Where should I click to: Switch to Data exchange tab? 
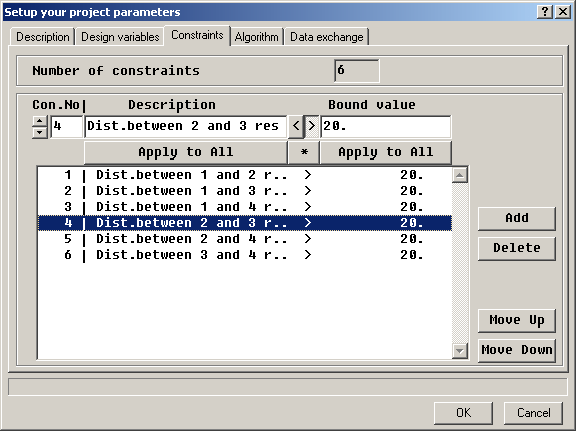[327, 37]
